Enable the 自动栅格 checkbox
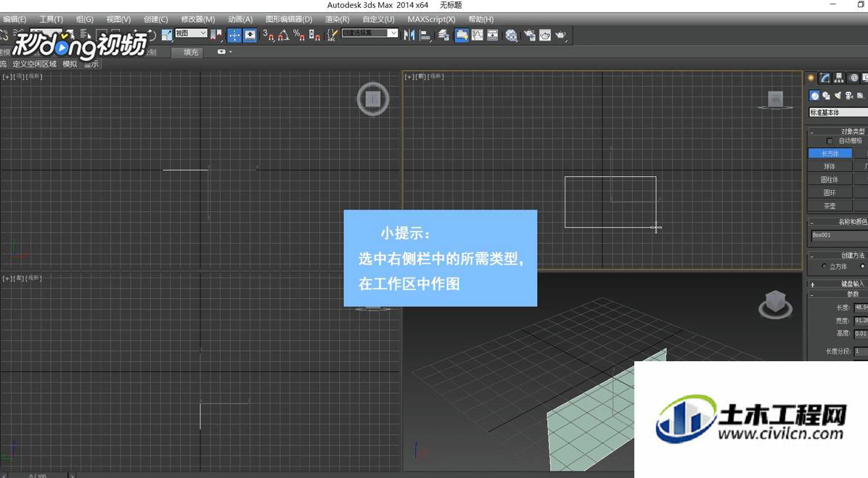 click(830, 141)
